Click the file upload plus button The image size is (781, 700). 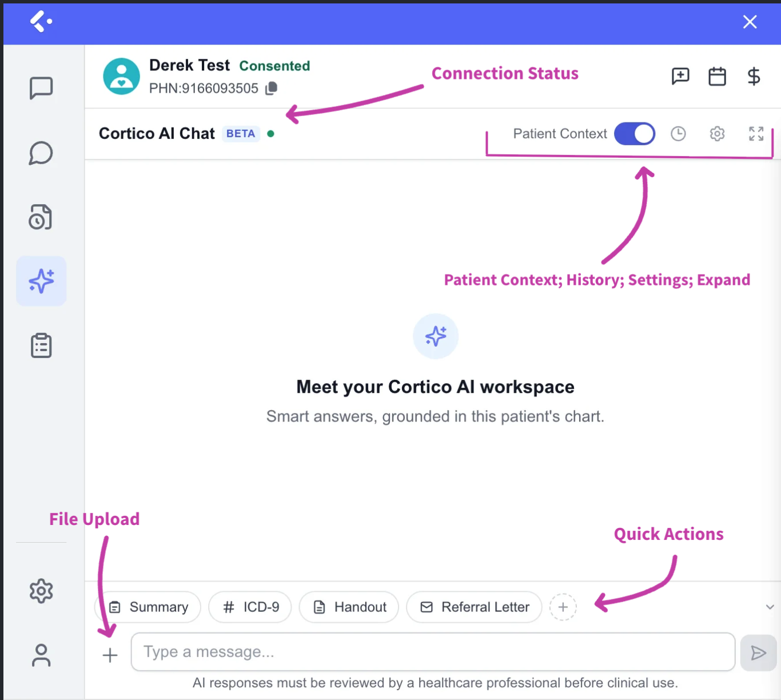coord(110,655)
